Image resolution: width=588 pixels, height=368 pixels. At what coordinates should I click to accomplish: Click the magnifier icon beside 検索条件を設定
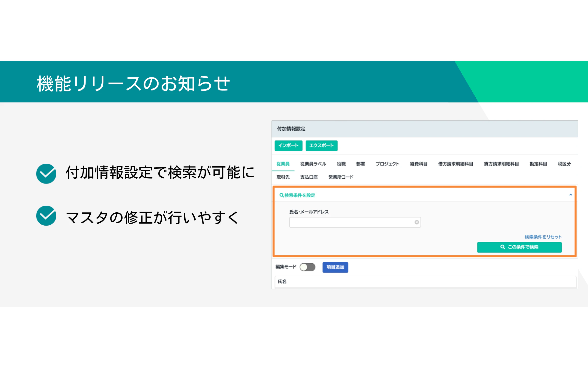point(281,195)
